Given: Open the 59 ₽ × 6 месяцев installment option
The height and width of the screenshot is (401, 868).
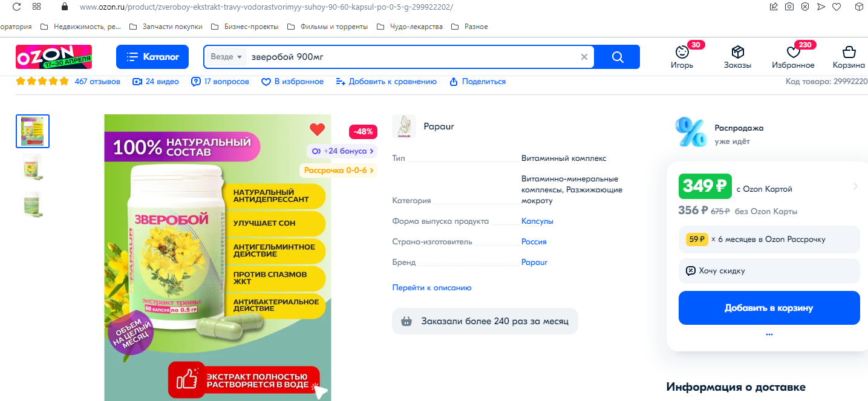Looking at the screenshot, I should pos(769,240).
